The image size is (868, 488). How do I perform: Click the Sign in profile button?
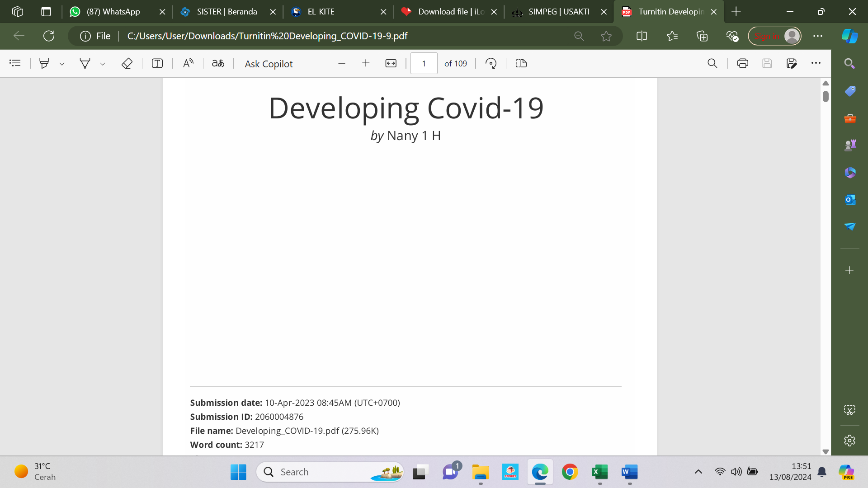coord(775,36)
